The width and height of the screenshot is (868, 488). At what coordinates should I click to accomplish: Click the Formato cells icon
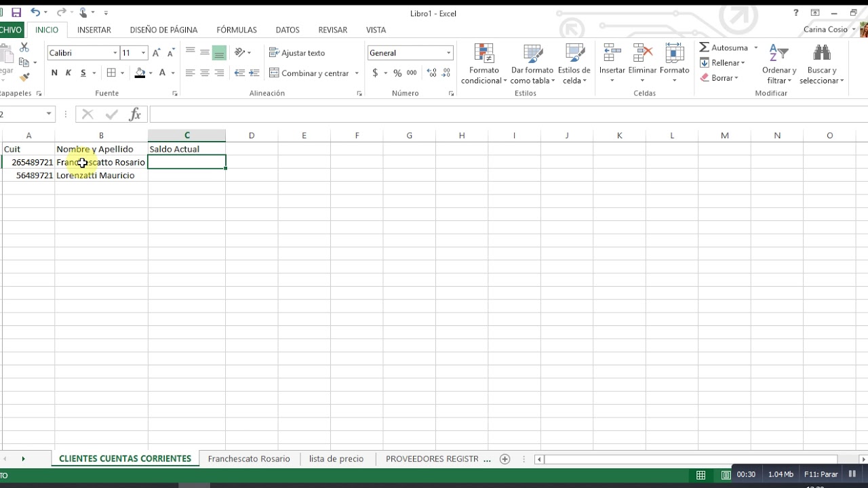(674, 53)
